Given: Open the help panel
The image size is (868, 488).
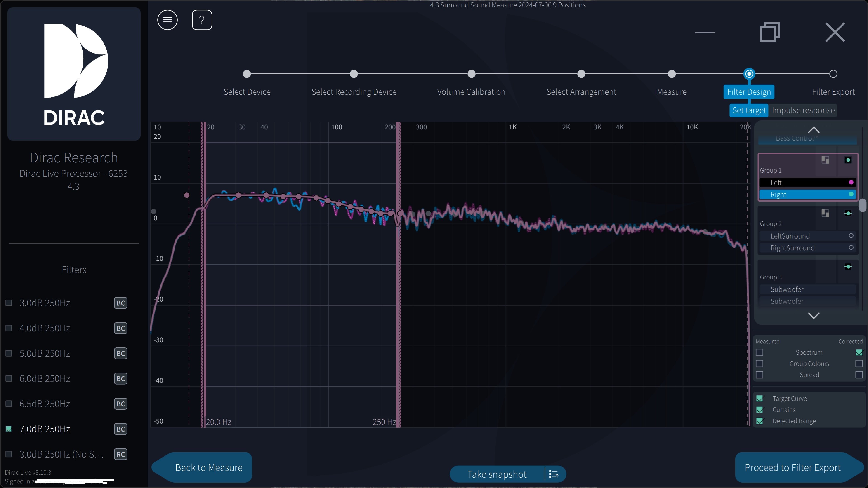Looking at the screenshot, I should (x=201, y=19).
